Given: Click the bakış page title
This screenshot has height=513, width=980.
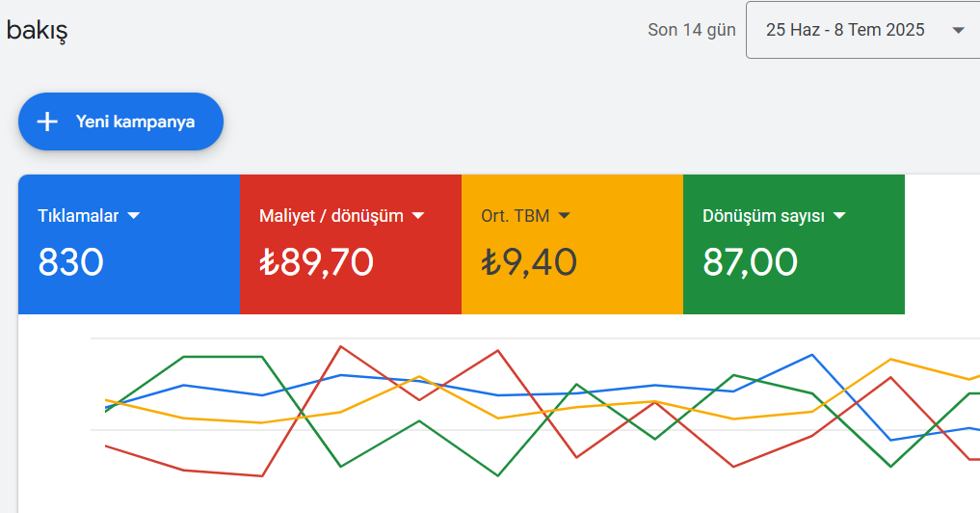Looking at the screenshot, I should [37, 30].
